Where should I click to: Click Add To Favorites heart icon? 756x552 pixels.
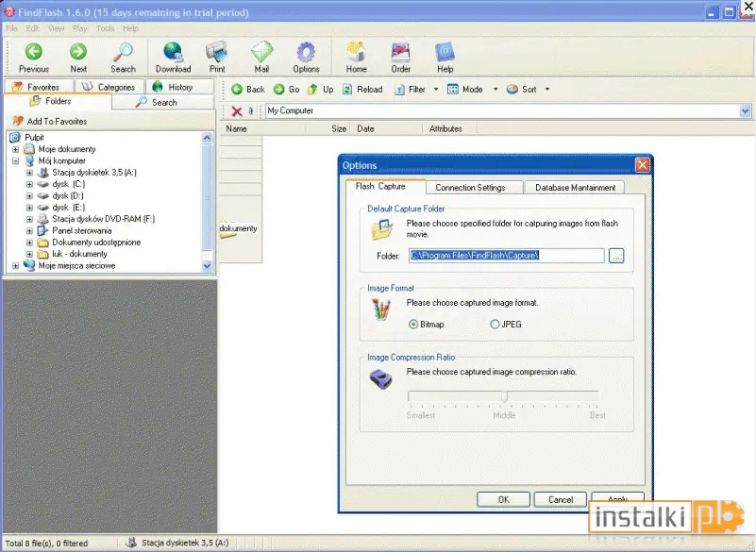point(18,121)
